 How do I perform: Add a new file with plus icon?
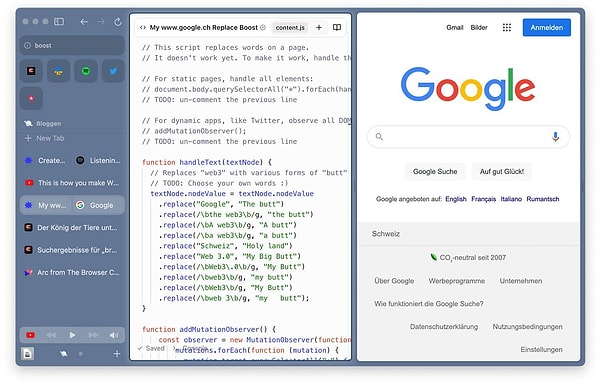[319, 28]
